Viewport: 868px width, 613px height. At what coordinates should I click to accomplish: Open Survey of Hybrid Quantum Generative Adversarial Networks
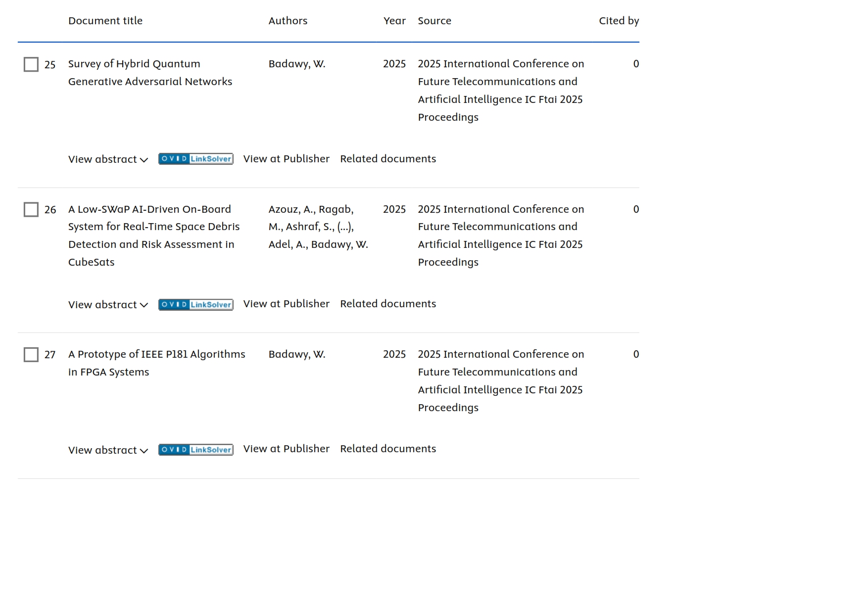pos(150,73)
